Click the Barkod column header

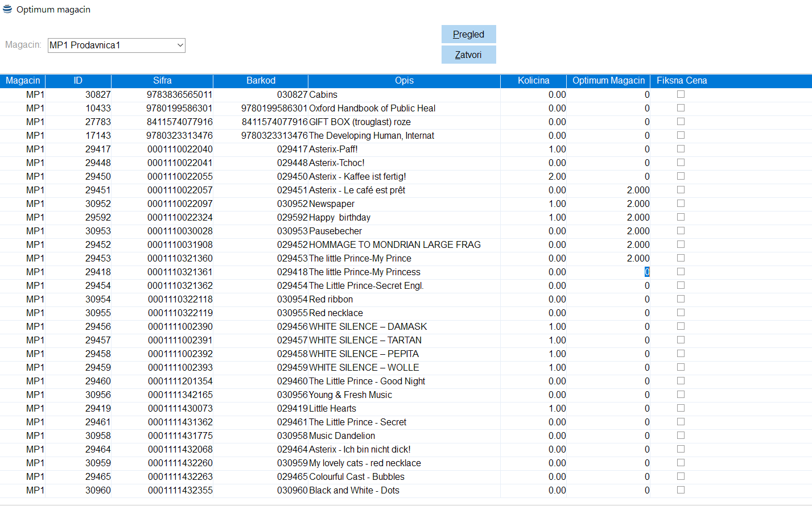(x=261, y=81)
